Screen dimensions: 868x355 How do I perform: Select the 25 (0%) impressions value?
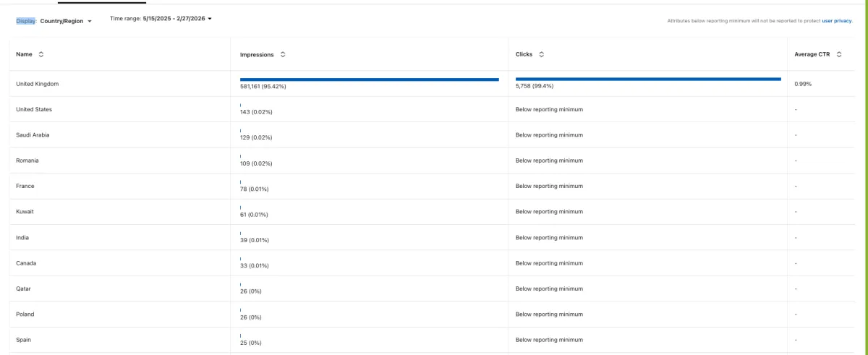251,343
